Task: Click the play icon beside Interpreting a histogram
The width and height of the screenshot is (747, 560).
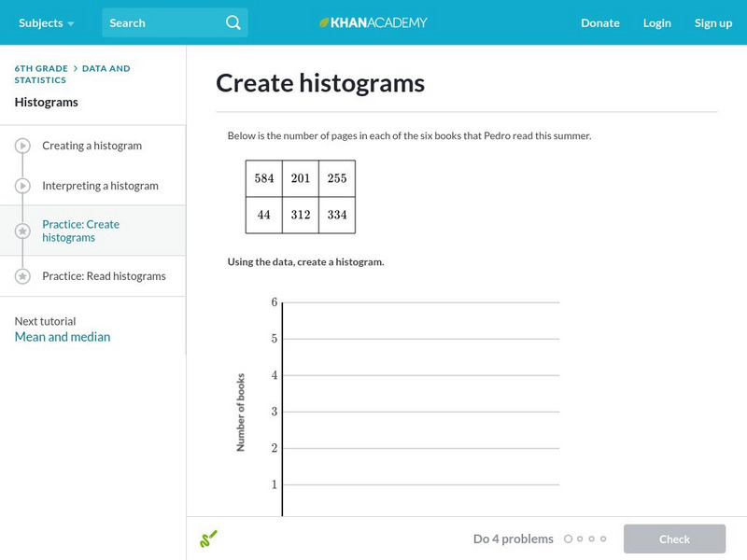Action: pos(22,186)
